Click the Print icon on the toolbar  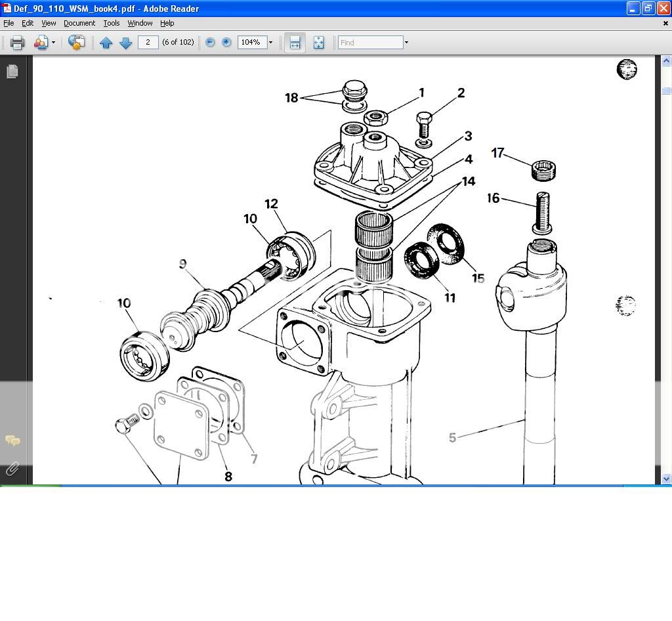coord(18,43)
